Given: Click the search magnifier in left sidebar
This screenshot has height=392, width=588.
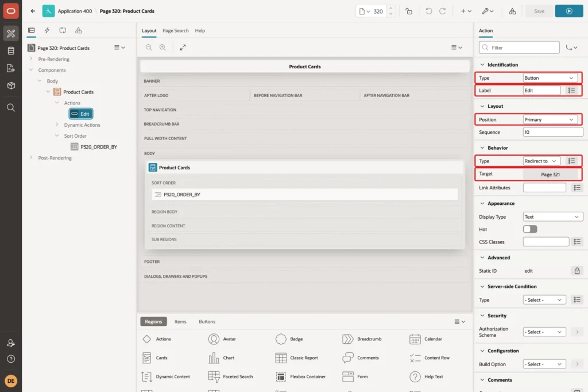Looking at the screenshot, I should click(11, 107).
